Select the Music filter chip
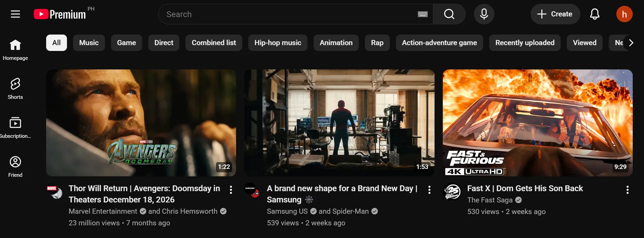Image resolution: width=644 pixels, height=238 pixels. (89, 43)
